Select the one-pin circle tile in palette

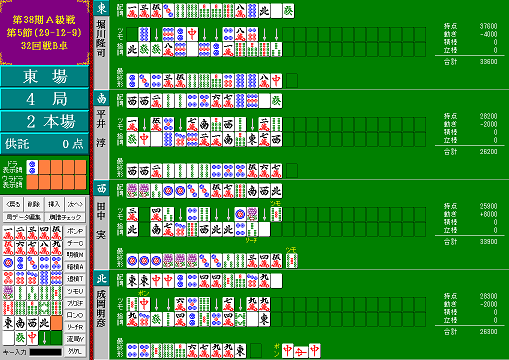[8, 263]
